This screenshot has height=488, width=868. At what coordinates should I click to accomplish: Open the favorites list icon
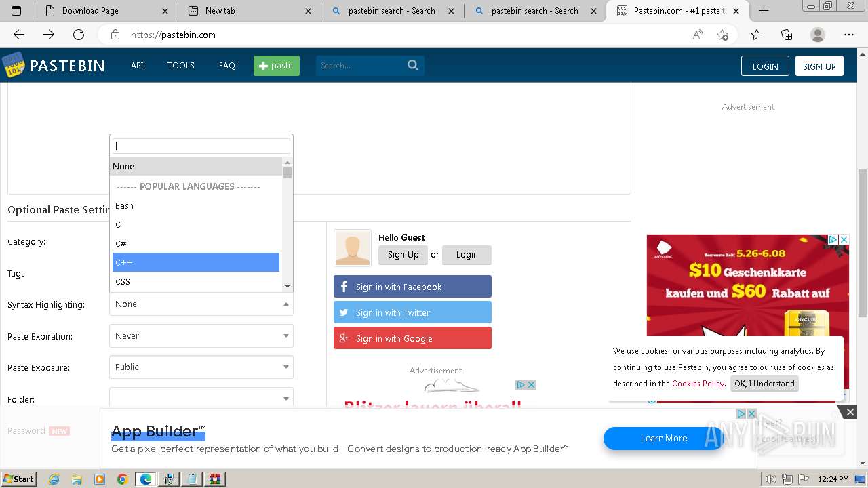757,35
